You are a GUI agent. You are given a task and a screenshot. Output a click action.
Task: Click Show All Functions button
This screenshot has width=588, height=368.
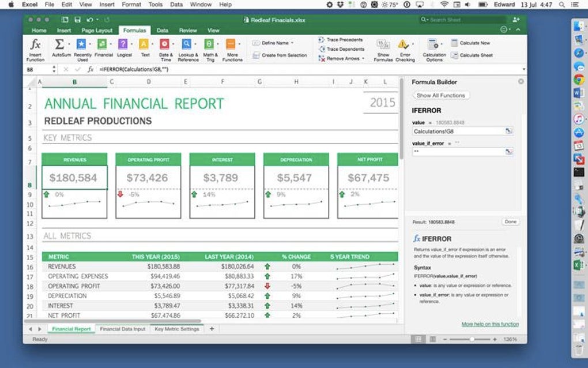440,95
